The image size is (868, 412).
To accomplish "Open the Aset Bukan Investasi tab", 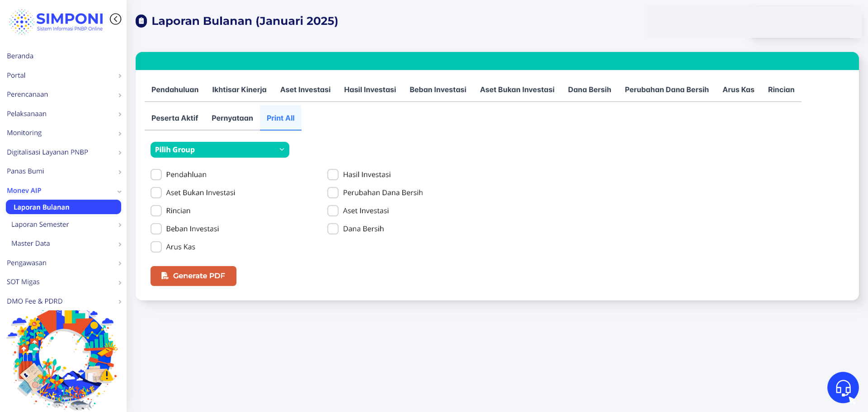I will (x=517, y=90).
